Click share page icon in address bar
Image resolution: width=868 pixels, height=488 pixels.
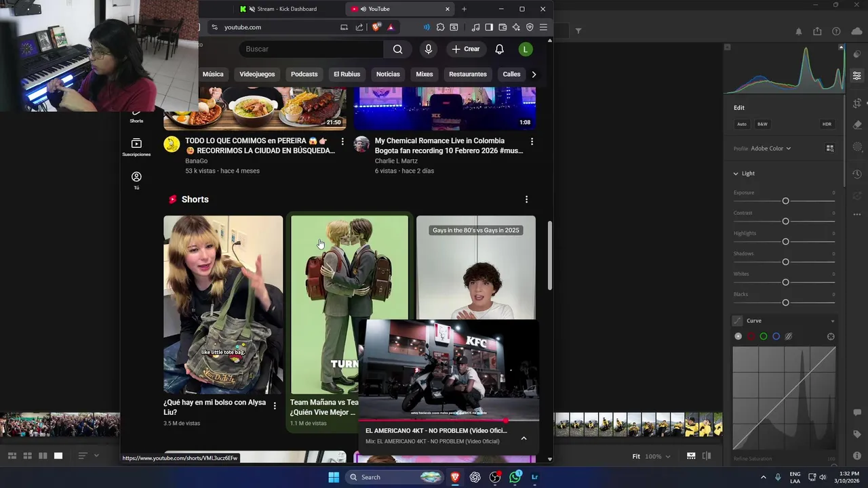tap(359, 27)
